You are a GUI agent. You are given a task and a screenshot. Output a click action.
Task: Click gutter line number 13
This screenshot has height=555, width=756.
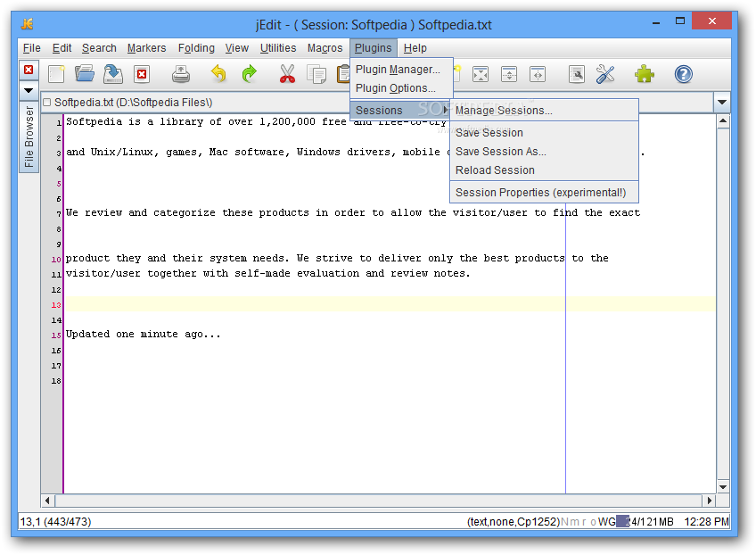tap(56, 305)
